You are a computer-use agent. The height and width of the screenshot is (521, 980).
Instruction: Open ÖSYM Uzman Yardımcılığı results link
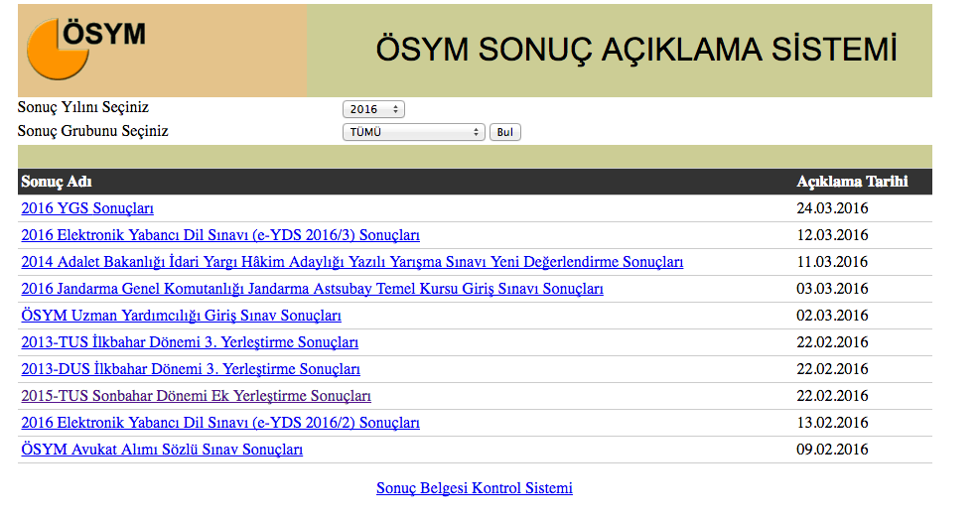point(181,316)
